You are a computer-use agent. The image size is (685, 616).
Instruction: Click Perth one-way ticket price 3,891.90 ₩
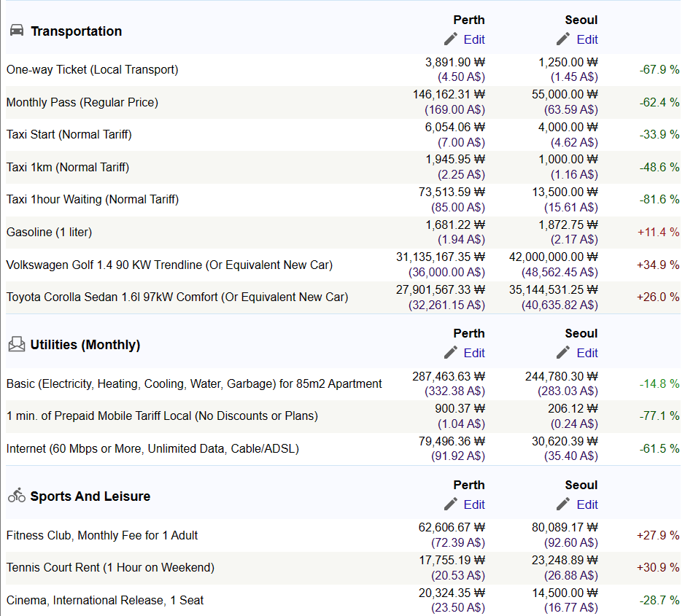[455, 63]
